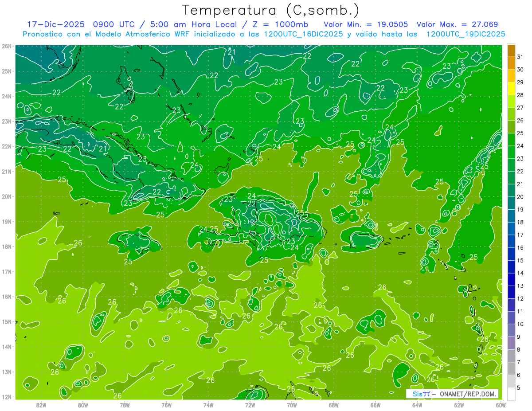Click the 24N latitude axis label
Screen dimensions: 532x411
6,96
